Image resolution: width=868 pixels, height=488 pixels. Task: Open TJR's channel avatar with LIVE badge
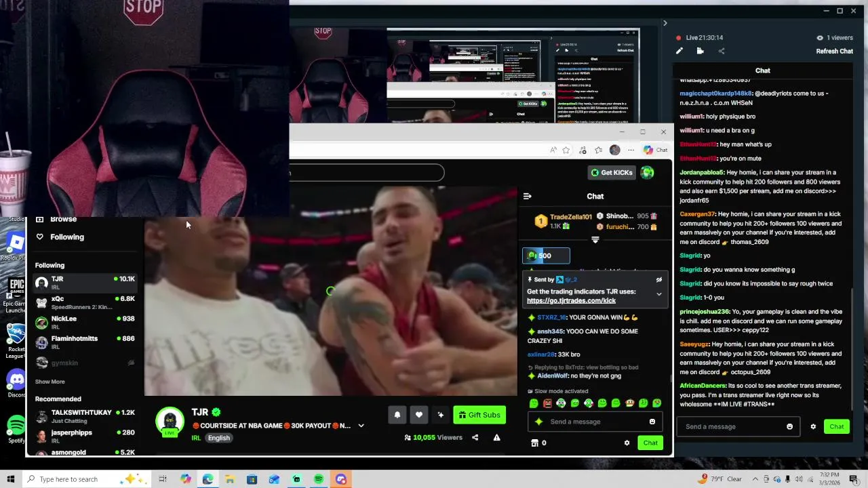(x=170, y=422)
